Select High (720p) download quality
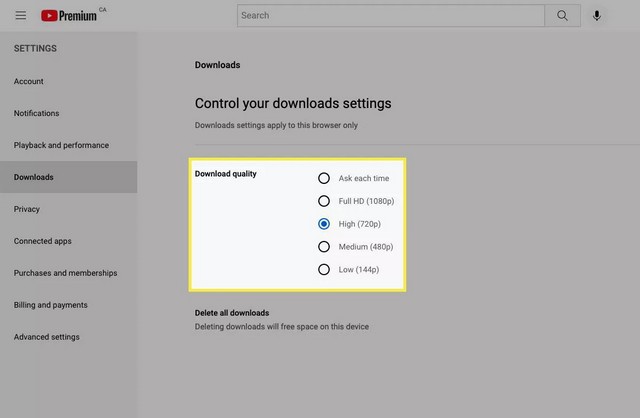This screenshot has height=418, width=640. [324, 224]
